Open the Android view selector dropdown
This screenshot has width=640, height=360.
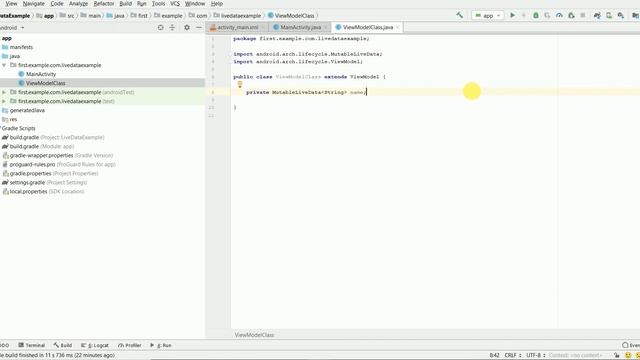[12, 28]
